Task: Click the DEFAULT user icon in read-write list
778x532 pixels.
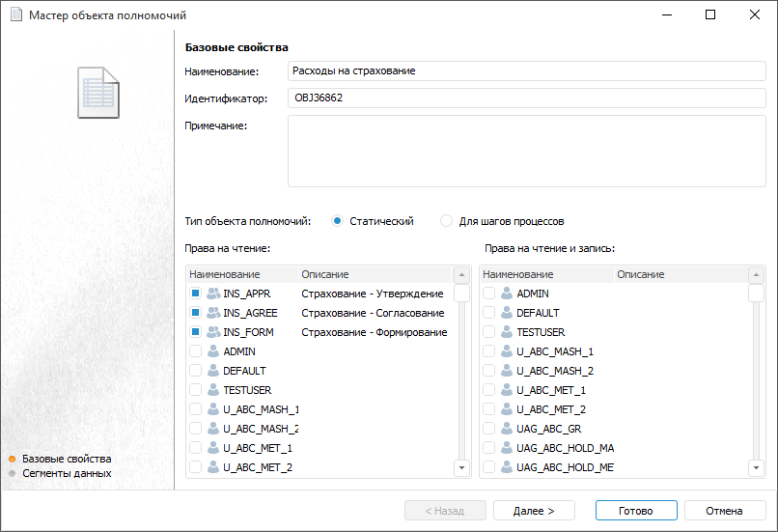Action: click(x=507, y=313)
